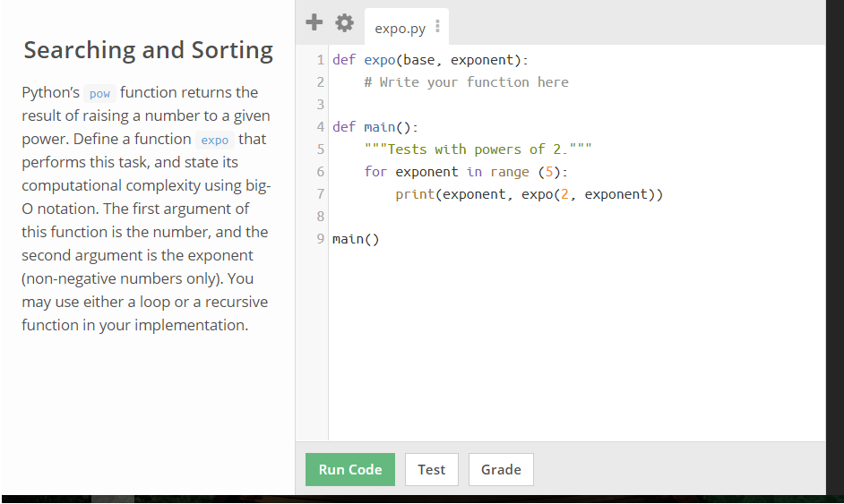Viewport: 844px width, 504px height.
Task: Click the 'print(exponent, expo(2, exponent))' line
Action: click(530, 194)
